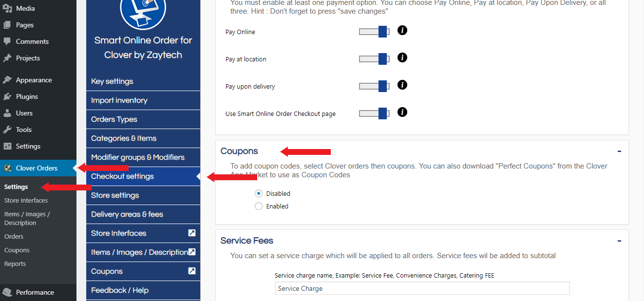Click the Plugins icon in WordPress sidebar
The height and width of the screenshot is (301, 644).
point(7,96)
